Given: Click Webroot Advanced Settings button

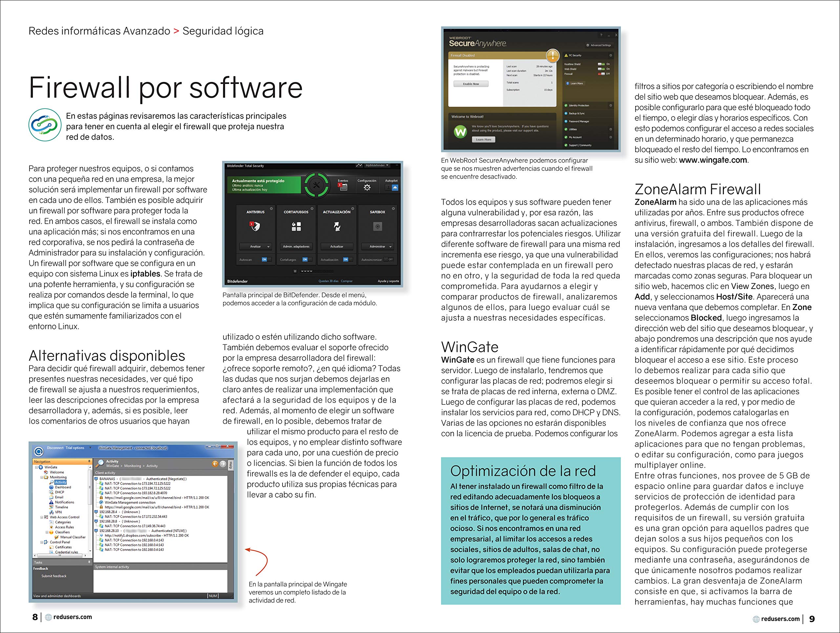Looking at the screenshot, I should (x=599, y=45).
